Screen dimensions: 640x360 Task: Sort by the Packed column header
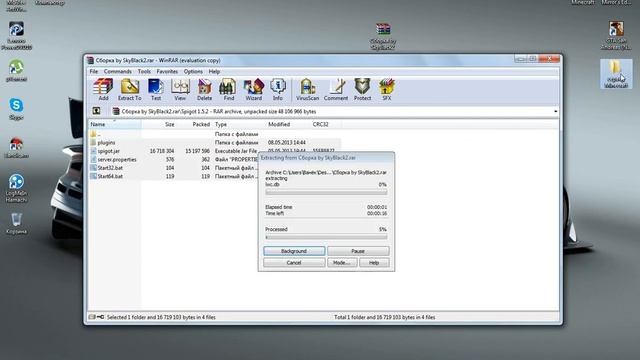click(x=194, y=124)
